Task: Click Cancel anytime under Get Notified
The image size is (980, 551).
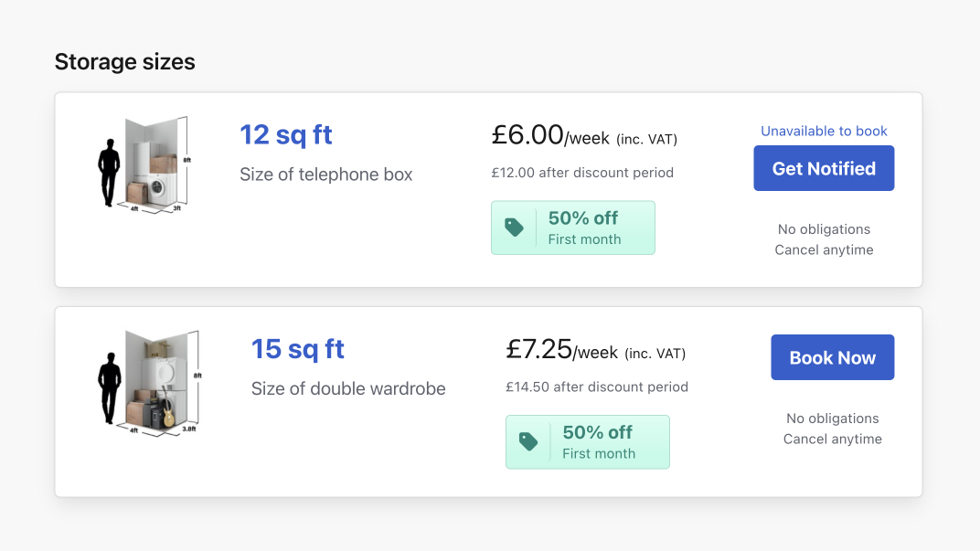Action: pyautogui.click(x=824, y=249)
